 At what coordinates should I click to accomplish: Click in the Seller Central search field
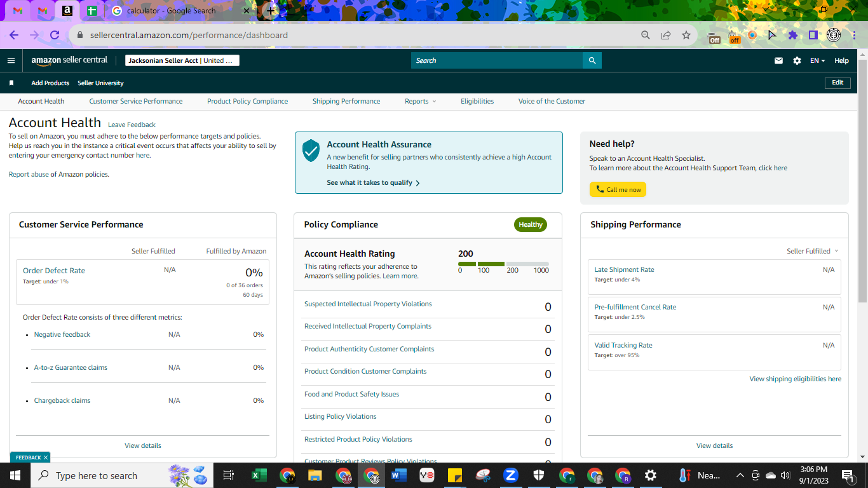497,60
